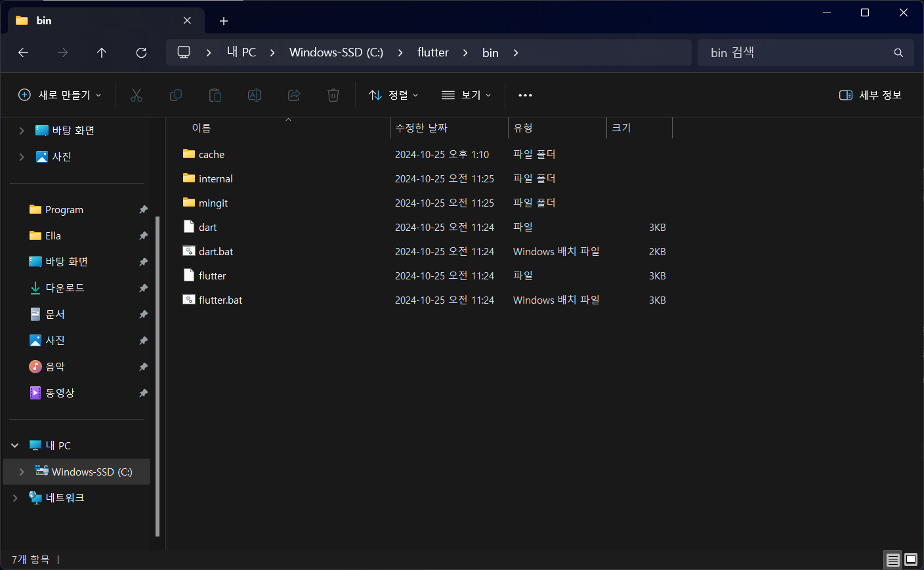
Task: Open pinned 다운로드 folder
Action: coord(64,288)
